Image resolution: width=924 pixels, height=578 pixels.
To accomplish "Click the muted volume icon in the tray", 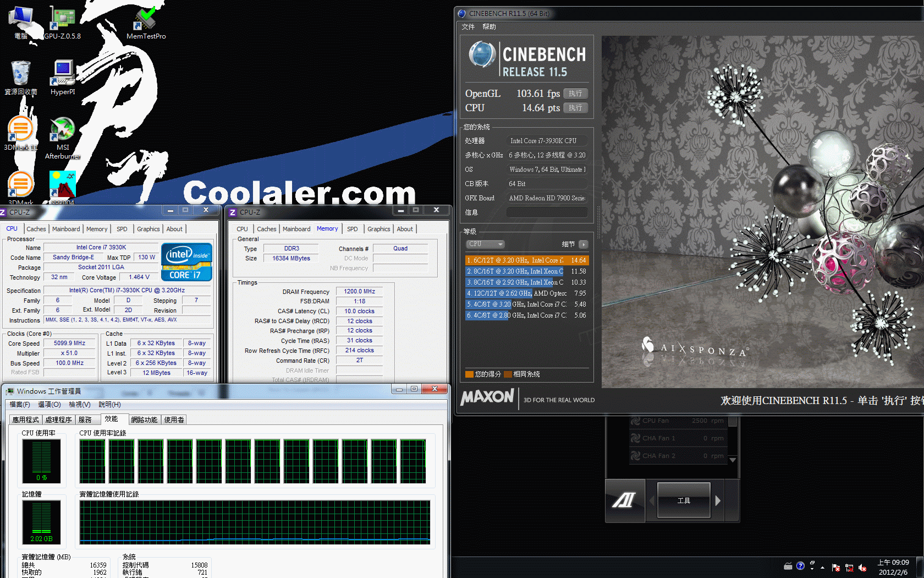I will tap(862, 568).
